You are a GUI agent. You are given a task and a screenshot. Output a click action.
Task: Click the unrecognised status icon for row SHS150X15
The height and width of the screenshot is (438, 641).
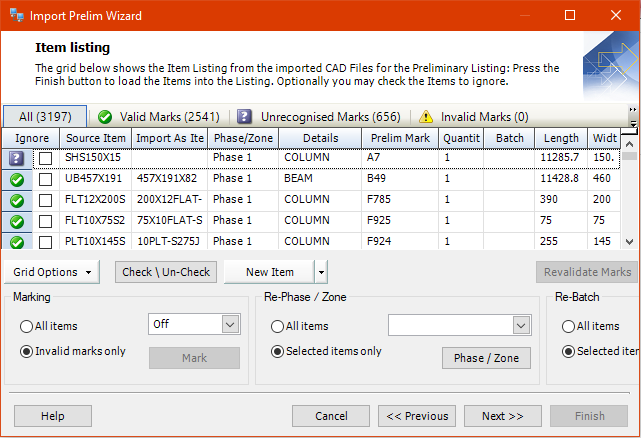point(16,158)
